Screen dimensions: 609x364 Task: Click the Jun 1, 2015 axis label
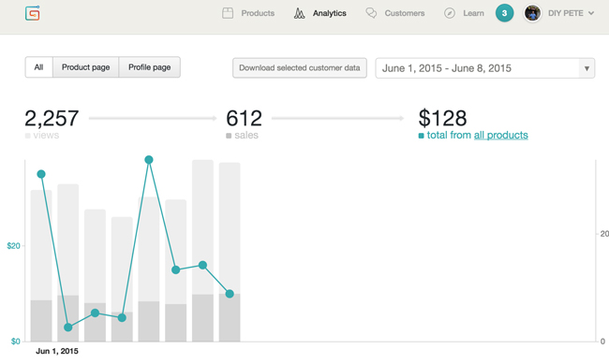(x=57, y=351)
